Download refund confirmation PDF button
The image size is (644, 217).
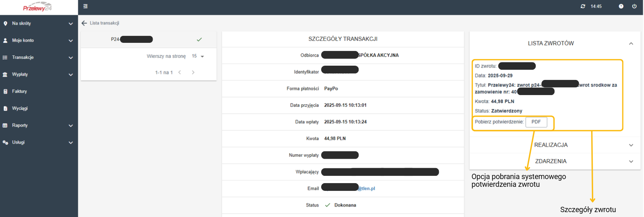[x=536, y=122]
